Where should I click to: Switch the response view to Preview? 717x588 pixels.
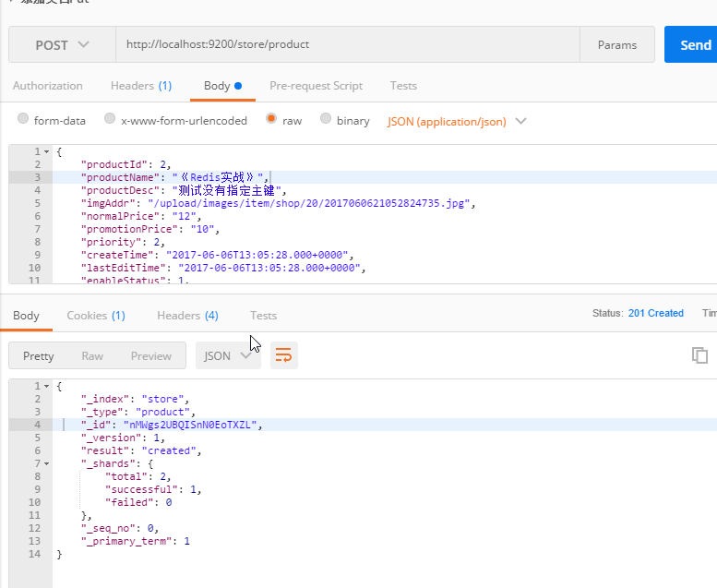(151, 356)
